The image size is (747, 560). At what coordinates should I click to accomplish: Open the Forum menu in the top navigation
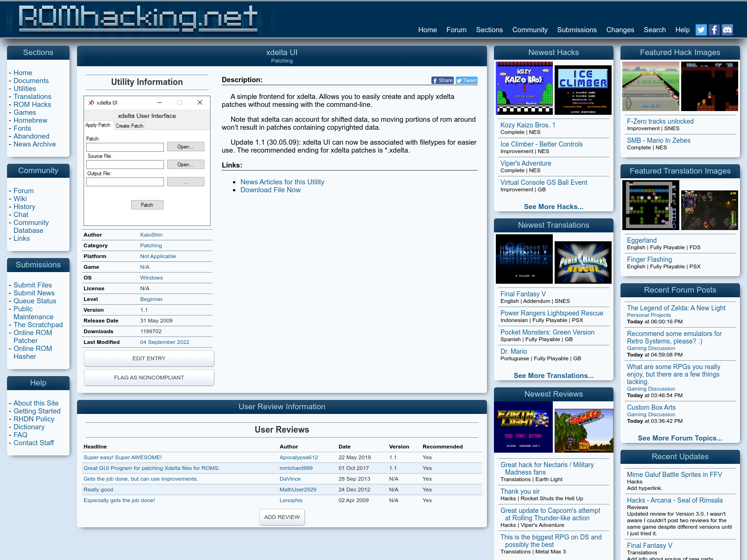pyautogui.click(x=457, y=30)
